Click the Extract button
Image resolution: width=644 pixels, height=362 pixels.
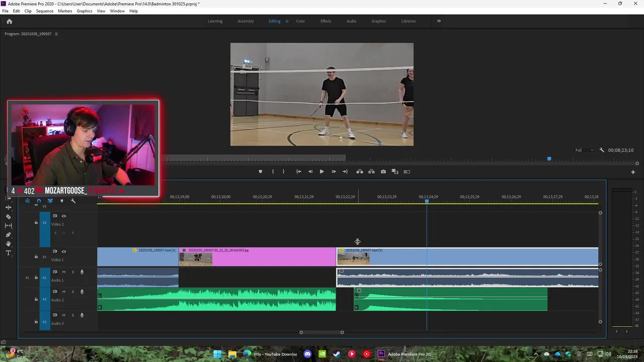coord(371,171)
